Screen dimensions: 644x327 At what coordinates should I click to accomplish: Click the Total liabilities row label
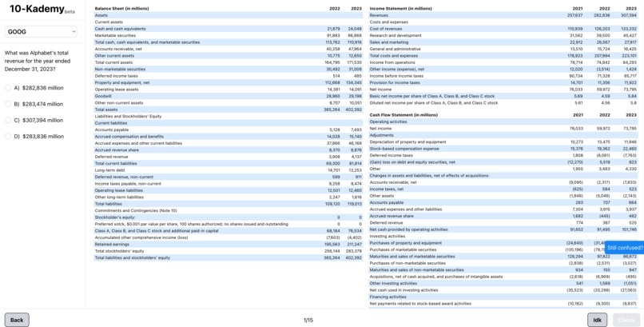click(108, 204)
